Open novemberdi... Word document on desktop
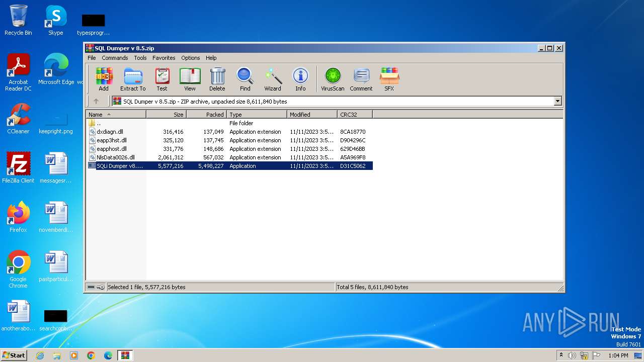644x362 pixels. pyautogui.click(x=56, y=217)
